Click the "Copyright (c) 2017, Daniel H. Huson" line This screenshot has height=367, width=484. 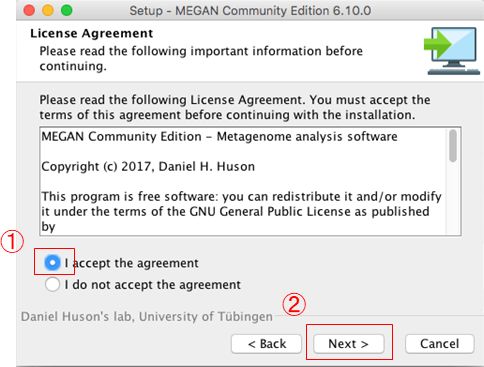tap(148, 166)
